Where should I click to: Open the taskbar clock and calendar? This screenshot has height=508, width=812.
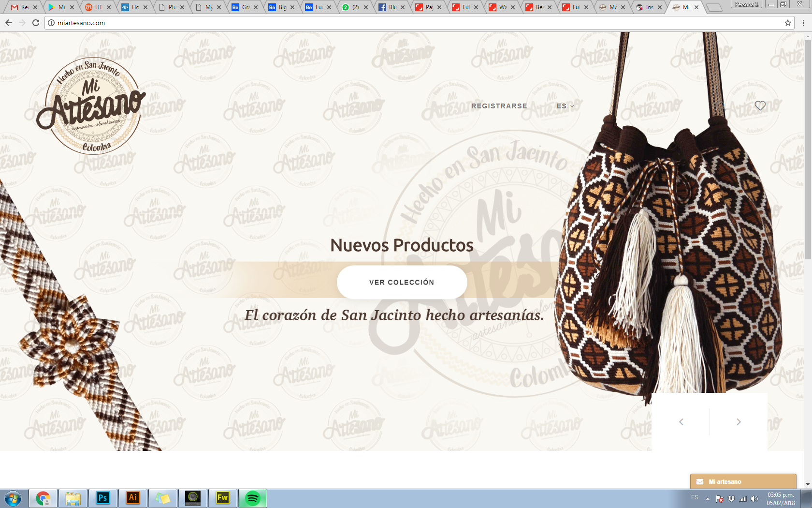[781, 499]
